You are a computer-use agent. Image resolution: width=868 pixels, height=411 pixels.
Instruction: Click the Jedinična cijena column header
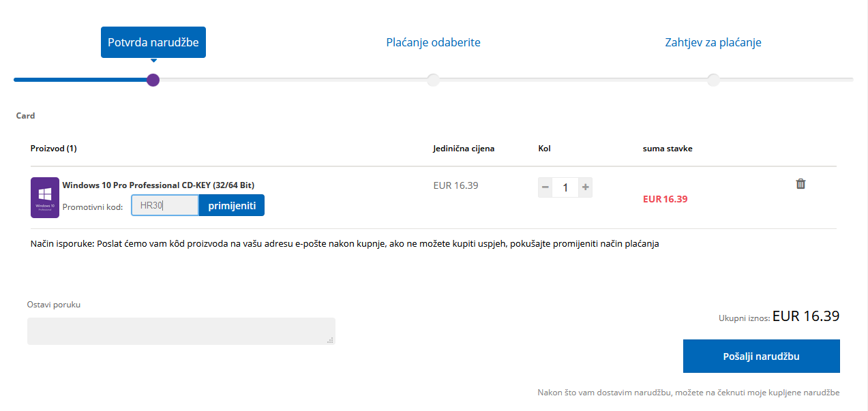(x=464, y=149)
